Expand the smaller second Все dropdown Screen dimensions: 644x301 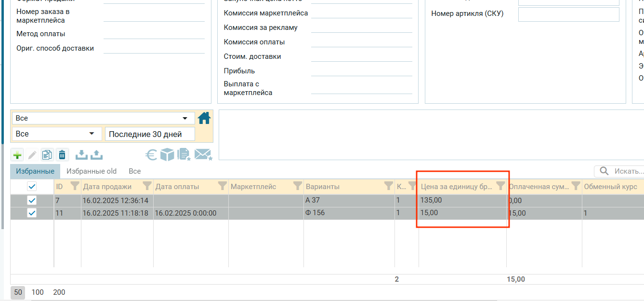click(x=92, y=134)
